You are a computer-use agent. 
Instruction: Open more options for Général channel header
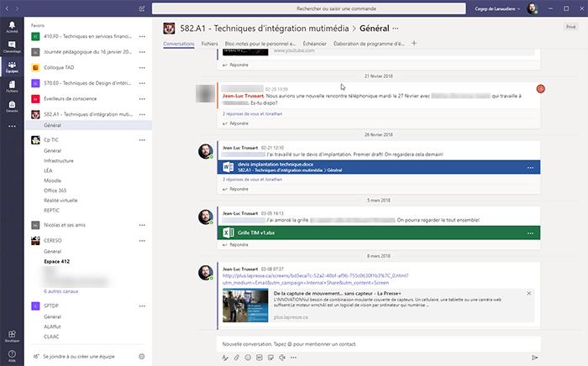395,27
